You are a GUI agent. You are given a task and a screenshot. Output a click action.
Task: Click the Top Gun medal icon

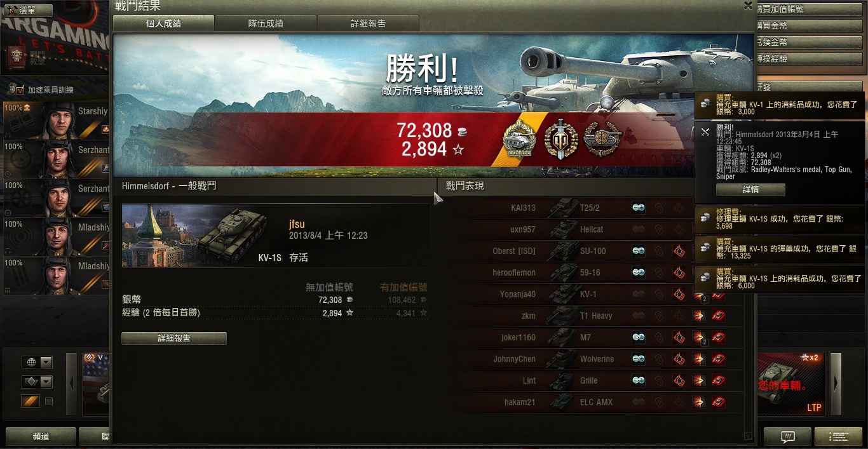(x=561, y=140)
